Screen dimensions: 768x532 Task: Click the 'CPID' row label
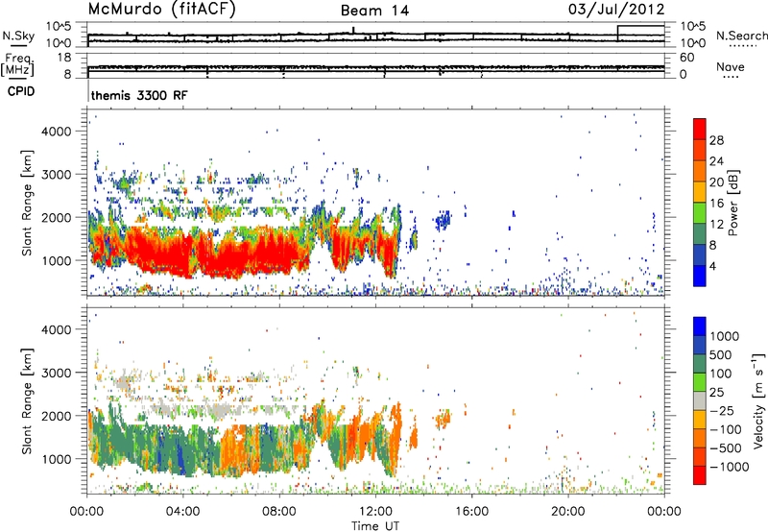click(x=21, y=91)
